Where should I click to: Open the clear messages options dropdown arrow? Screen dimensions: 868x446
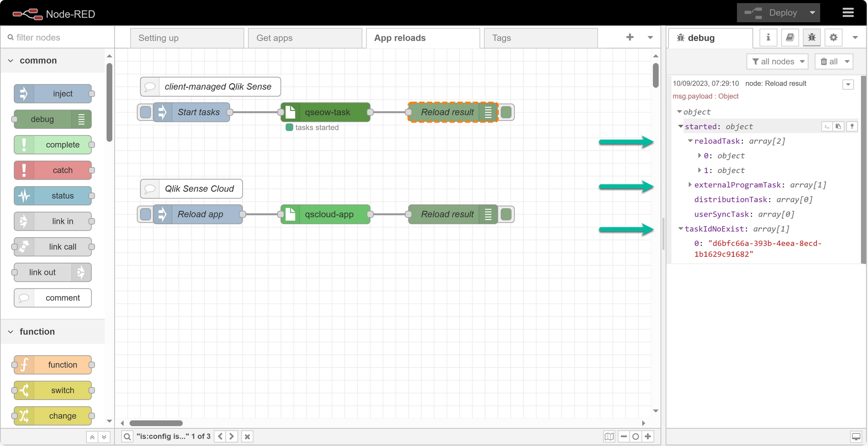pos(847,62)
